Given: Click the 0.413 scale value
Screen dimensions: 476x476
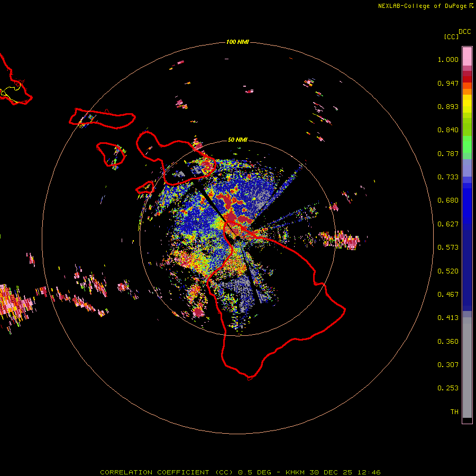Looking at the screenshot, I should coord(448,318).
